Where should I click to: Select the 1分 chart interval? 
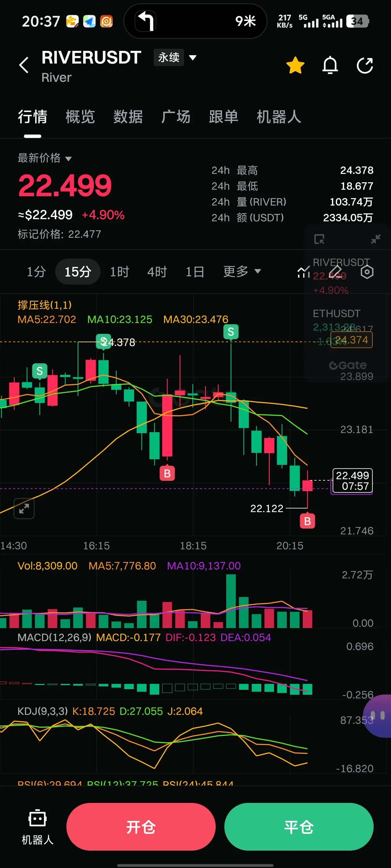click(x=36, y=272)
